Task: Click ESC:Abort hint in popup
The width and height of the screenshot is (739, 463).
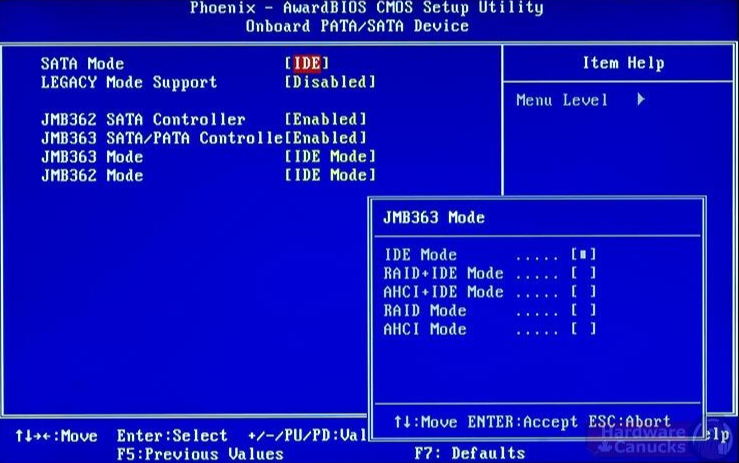Action: 630,421
